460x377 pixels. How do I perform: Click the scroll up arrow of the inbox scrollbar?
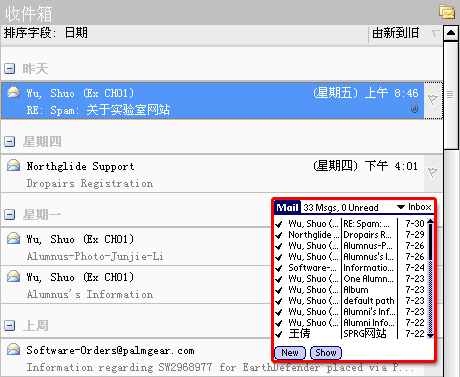(451, 33)
